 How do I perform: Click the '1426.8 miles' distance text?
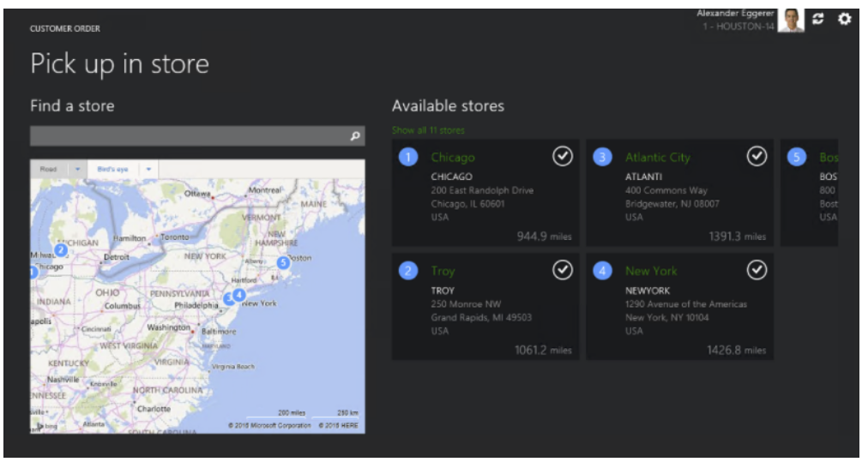pyautogui.click(x=736, y=351)
